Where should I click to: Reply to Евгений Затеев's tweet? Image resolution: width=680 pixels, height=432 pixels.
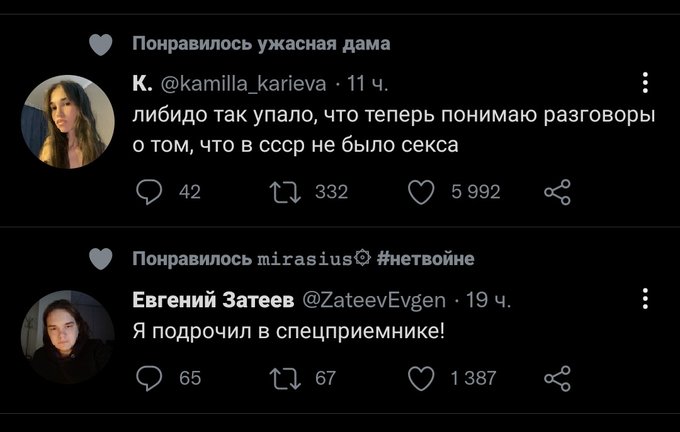click(x=148, y=377)
